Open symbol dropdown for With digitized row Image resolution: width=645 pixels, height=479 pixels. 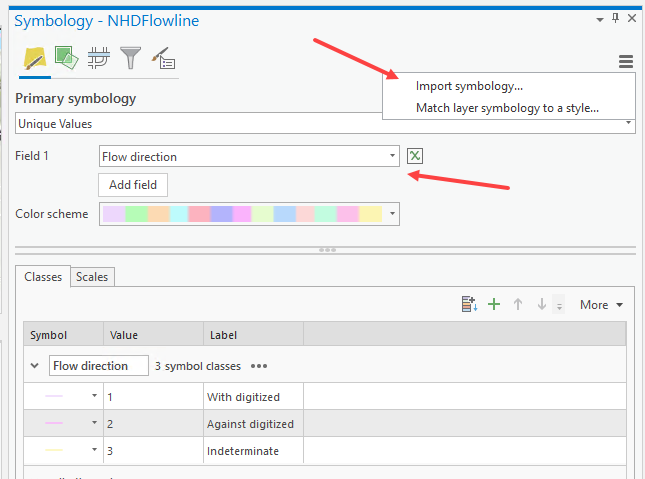tap(94, 396)
